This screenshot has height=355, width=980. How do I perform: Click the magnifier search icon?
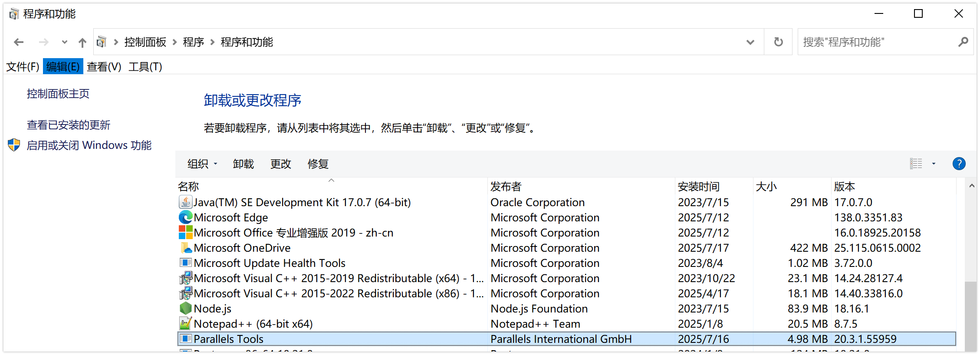coord(964,42)
